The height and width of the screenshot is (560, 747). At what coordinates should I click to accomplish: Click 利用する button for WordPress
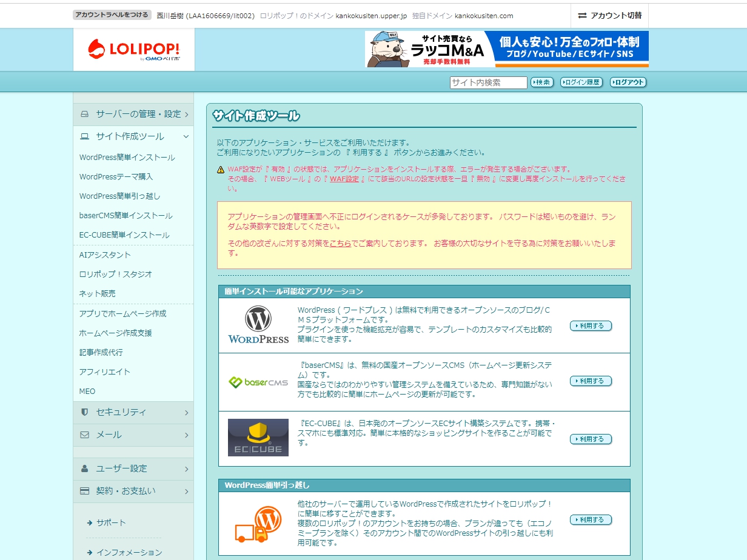591,326
